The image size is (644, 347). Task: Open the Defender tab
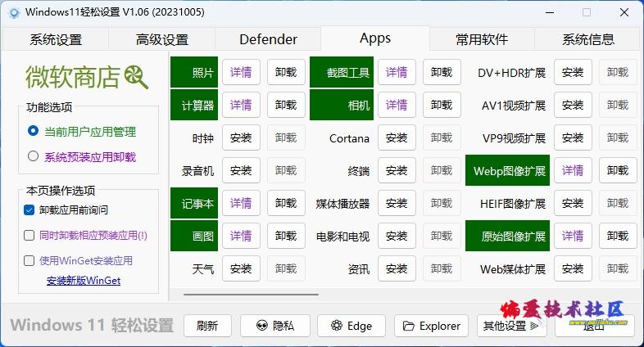click(268, 39)
